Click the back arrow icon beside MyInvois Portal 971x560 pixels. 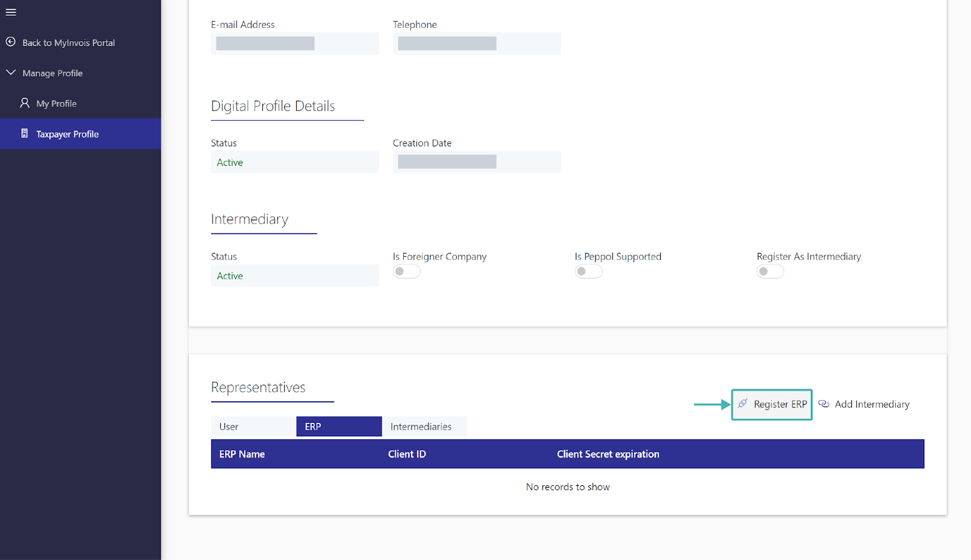pyautogui.click(x=10, y=42)
